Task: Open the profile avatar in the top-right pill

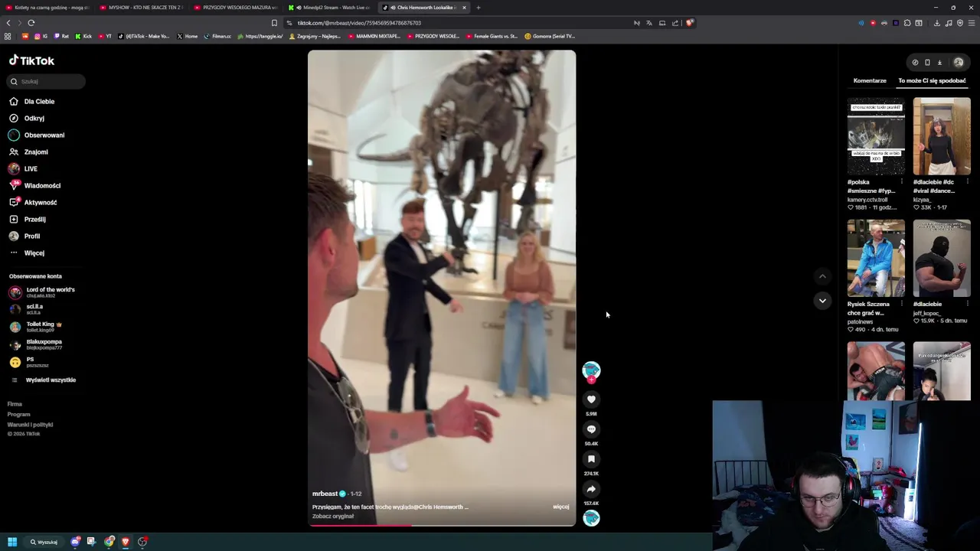Action: [x=958, y=63]
